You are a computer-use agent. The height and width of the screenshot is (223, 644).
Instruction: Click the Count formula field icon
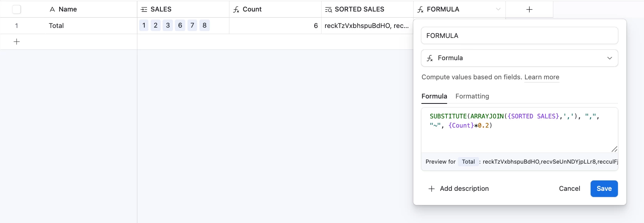[x=236, y=10]
